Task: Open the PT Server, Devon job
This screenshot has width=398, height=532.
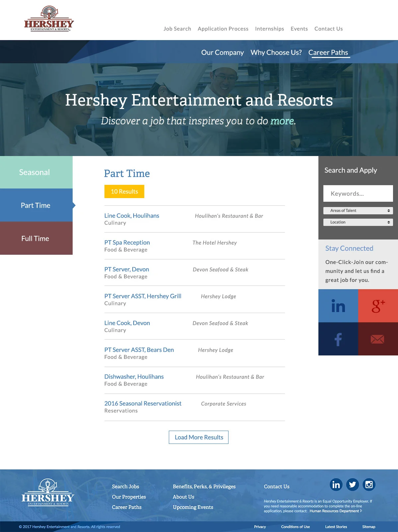Action: tap(127, 269)
